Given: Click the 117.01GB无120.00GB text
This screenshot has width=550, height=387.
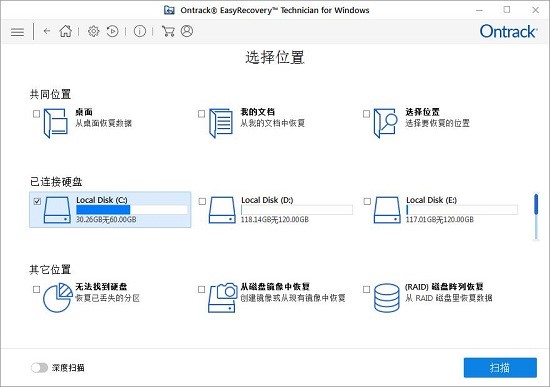Looking at the screenshot, I should pyautogui.click(x=440, y=220).
